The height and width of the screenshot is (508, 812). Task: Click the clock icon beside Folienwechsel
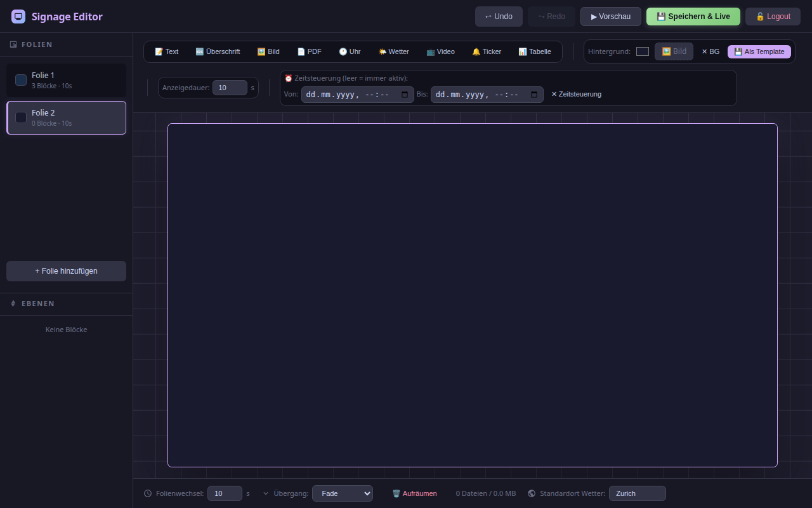(x=148, y=493)
